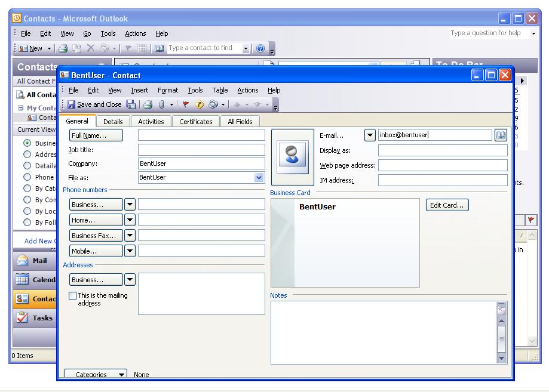The height and width of the screenshot is (392, 549).
Task: Select the By Follow-up Flag radio button
Action: 27,223
